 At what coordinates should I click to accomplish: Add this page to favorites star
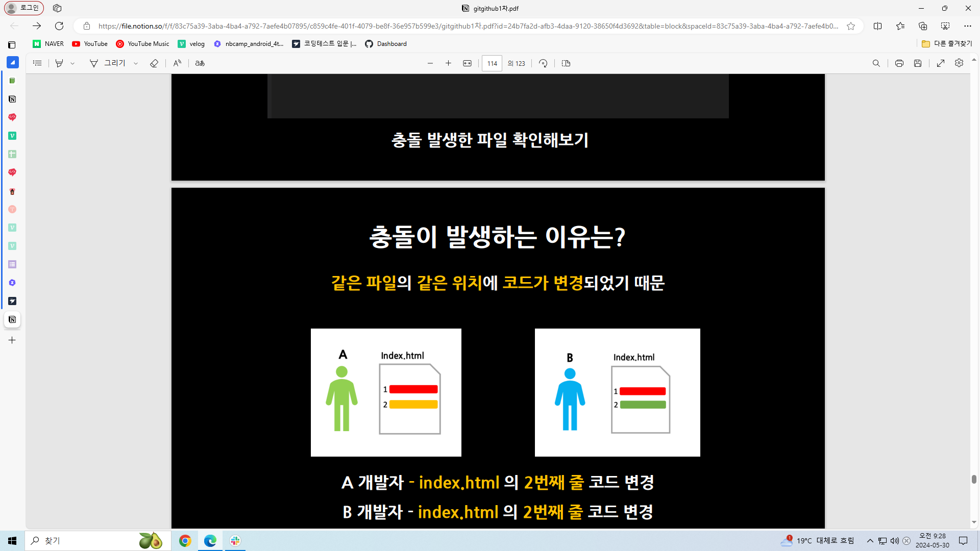click(851, 26)
